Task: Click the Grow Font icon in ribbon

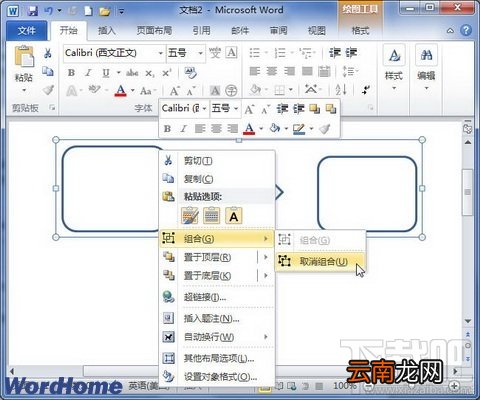Action: (x=174, y=91)
